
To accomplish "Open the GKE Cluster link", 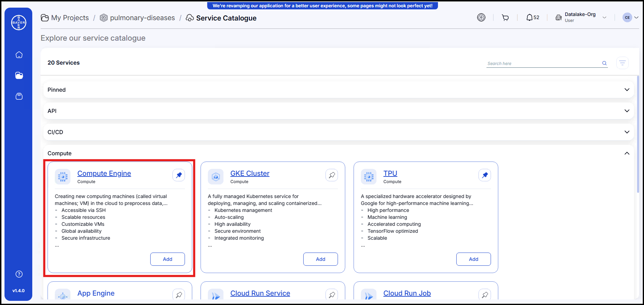I will (x=250, y=173).
